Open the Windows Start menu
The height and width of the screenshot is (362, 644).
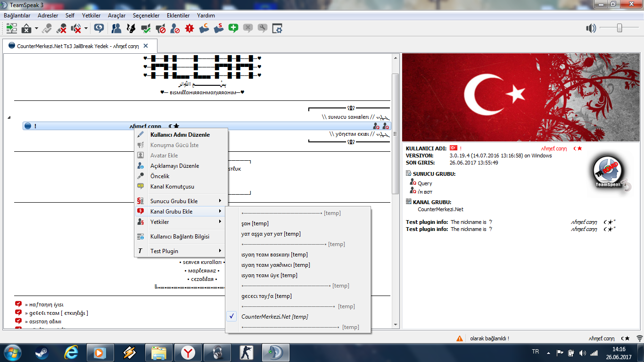[12, 353]
